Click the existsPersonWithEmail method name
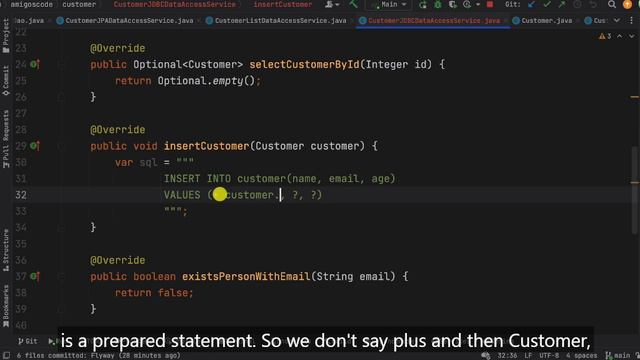Viewport: 640px width, 360px height. pyautogui.click(x=246, y=277)
